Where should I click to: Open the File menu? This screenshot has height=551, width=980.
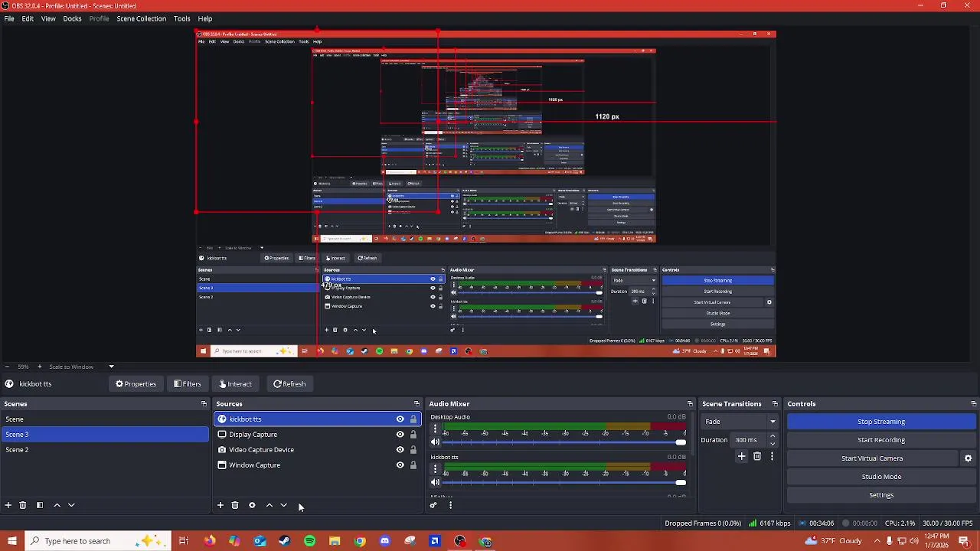click(9, 18)
